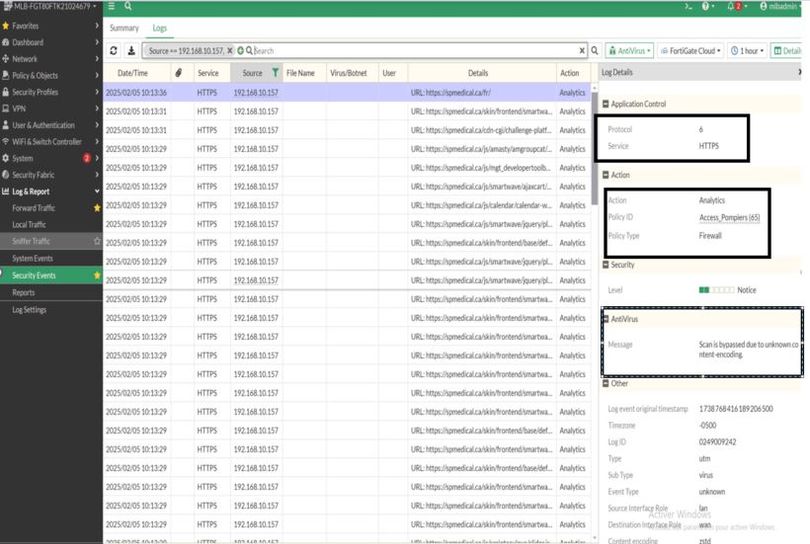Image resolution: width=810 pixels, height=544 pixels.
Task: Collapse the Other section
Action: pos(606,383)
